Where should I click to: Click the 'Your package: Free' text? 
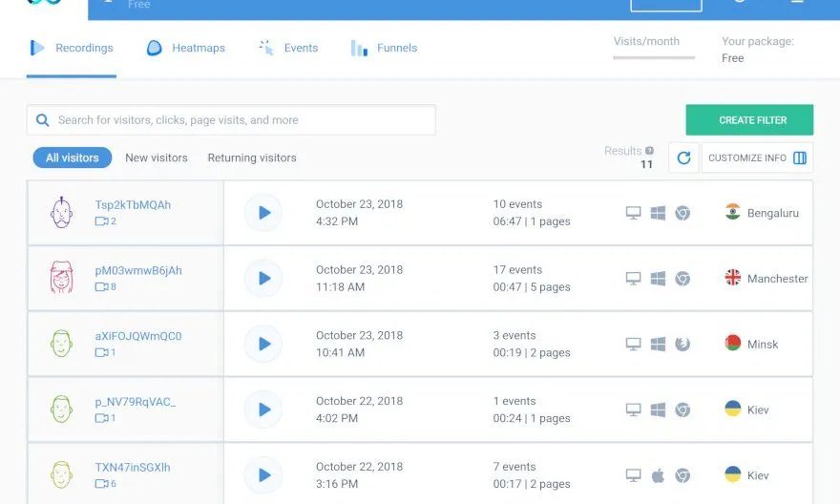(x=758, y=50)
